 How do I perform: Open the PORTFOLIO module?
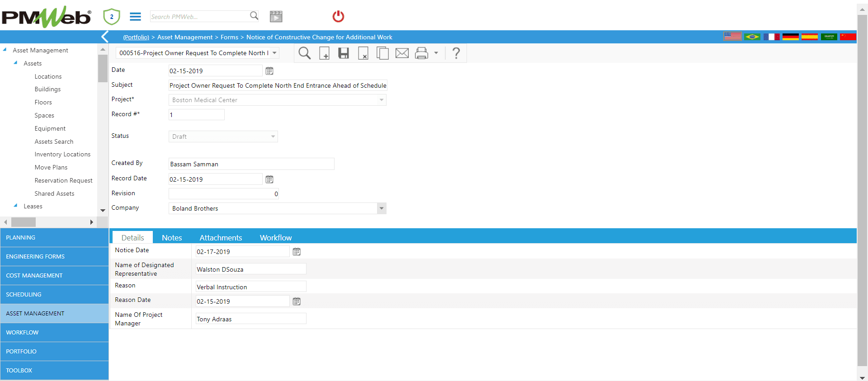coord(54,351)
